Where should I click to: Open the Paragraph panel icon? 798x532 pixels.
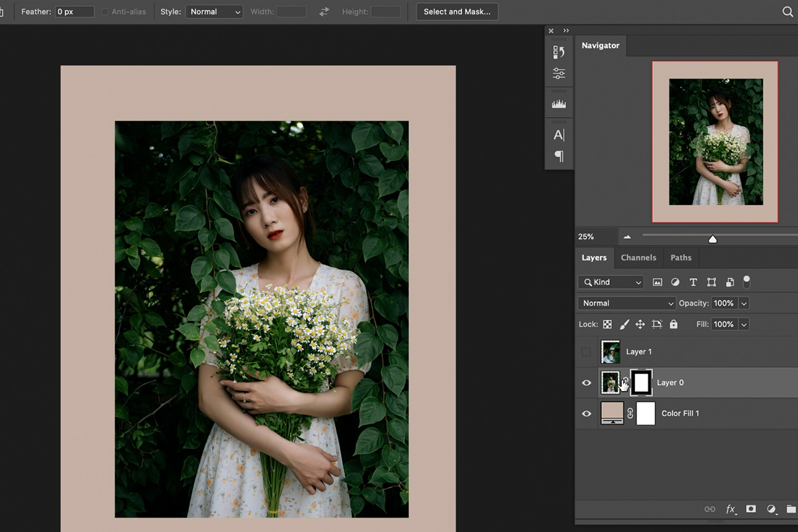tap(559, 156)
